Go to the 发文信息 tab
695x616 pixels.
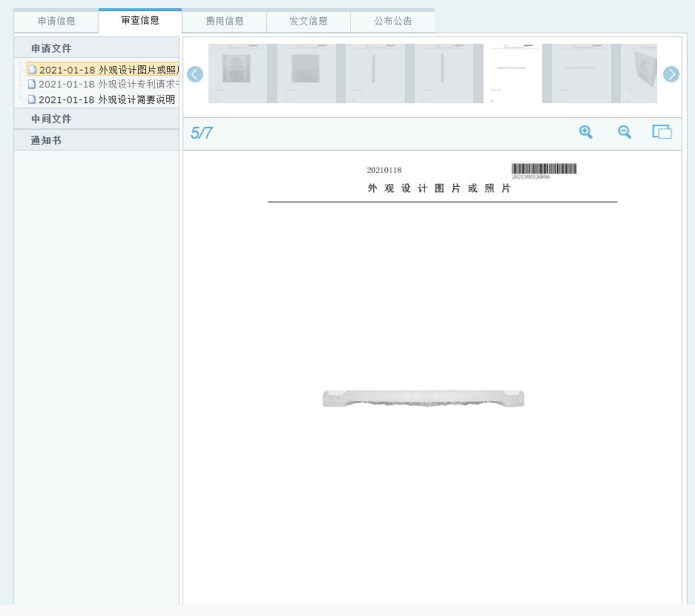click(x=309, y=21)
